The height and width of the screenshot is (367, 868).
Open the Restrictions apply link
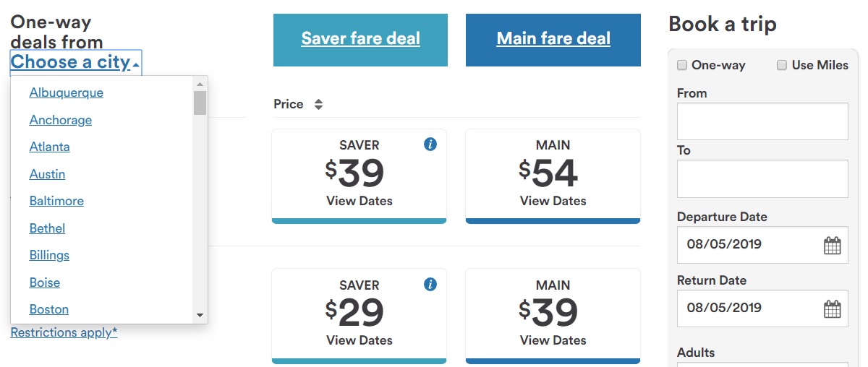(x=64, y=332)
